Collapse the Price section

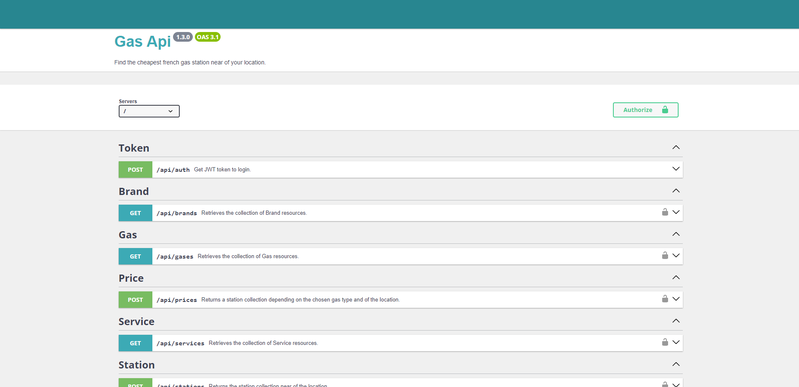click(676, 277)
